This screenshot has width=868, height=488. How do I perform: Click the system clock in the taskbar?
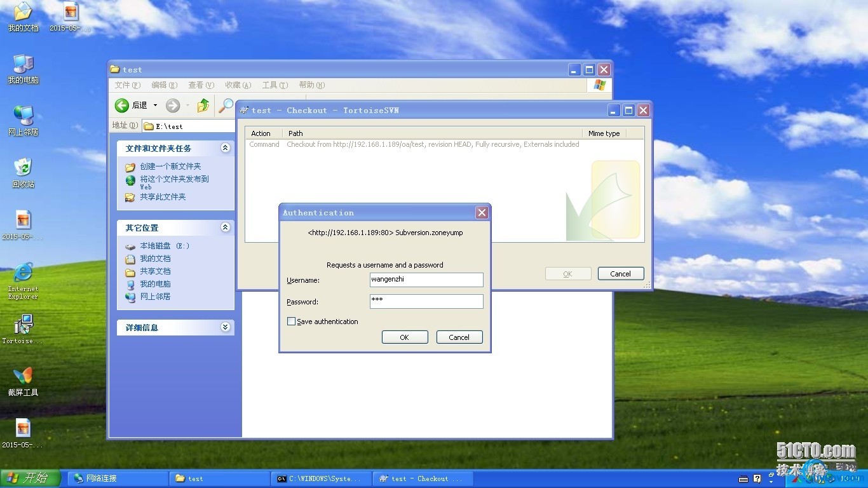[x=850, y=478]
